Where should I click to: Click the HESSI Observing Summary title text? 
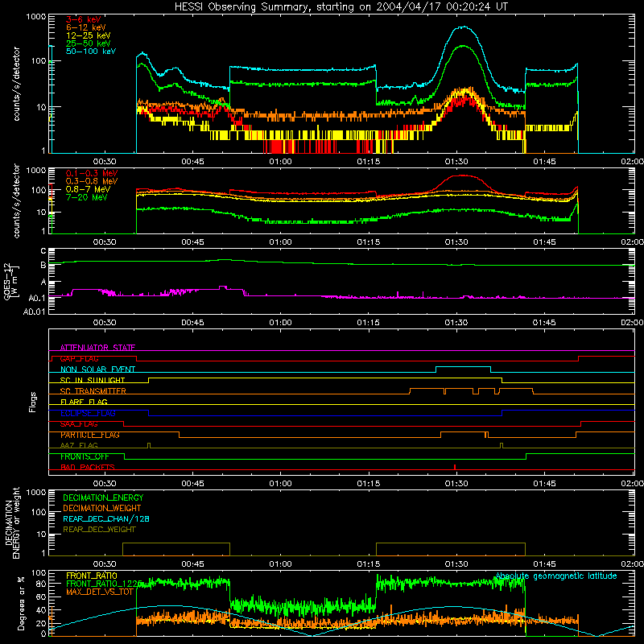(341, 7)
